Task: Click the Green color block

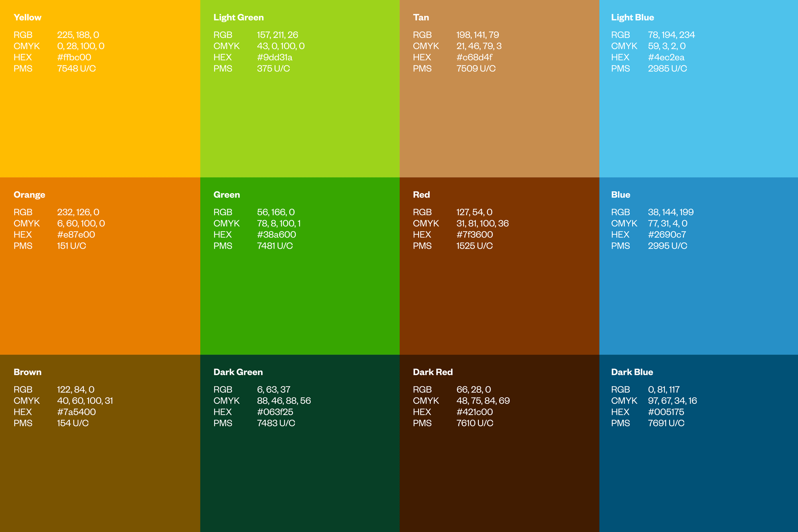Action: point(299,299)
